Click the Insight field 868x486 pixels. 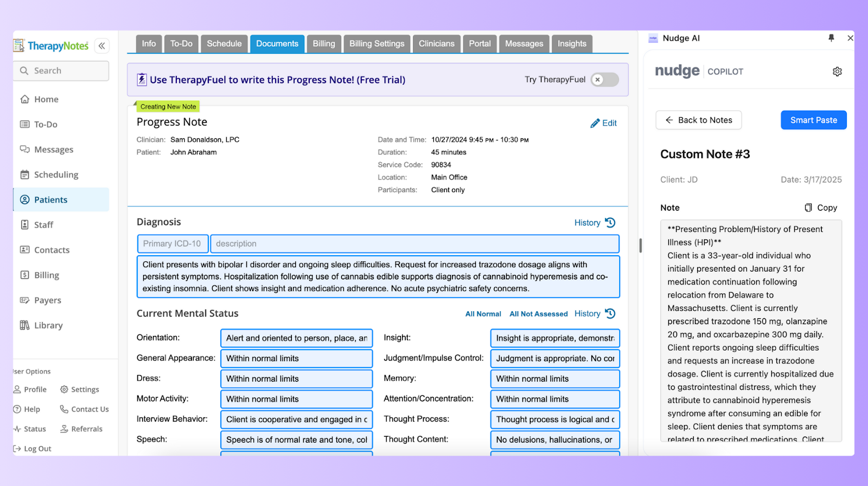555,338
